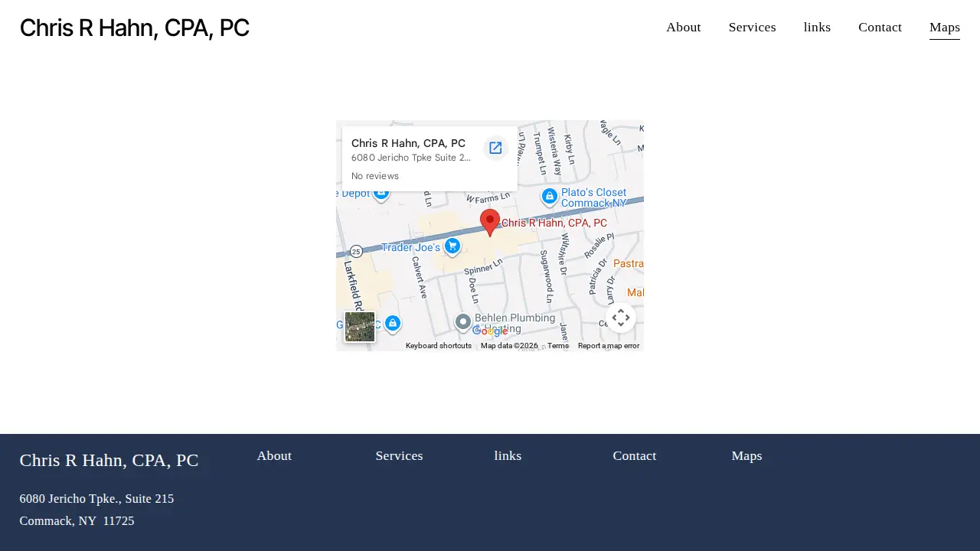Click Services link in footer
Viewport: 980px width, 551px height.
399,456
